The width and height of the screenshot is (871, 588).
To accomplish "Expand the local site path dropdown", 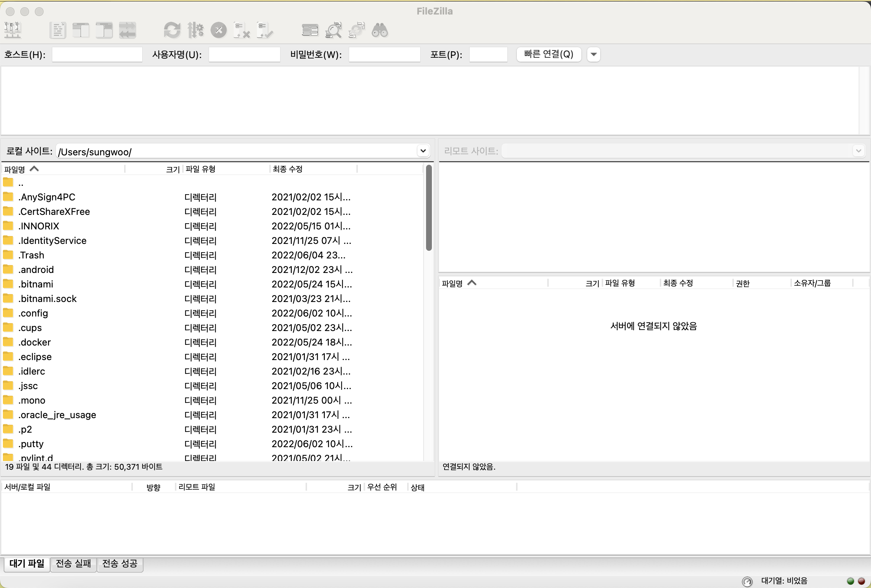I will coord(423,151).
